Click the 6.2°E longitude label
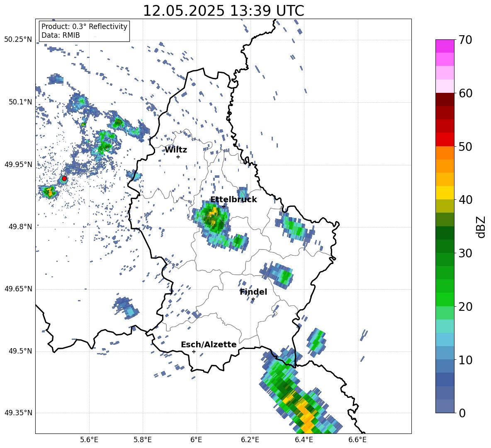The height and width of the screenshot is (448, 491). [x=250, y=440]
